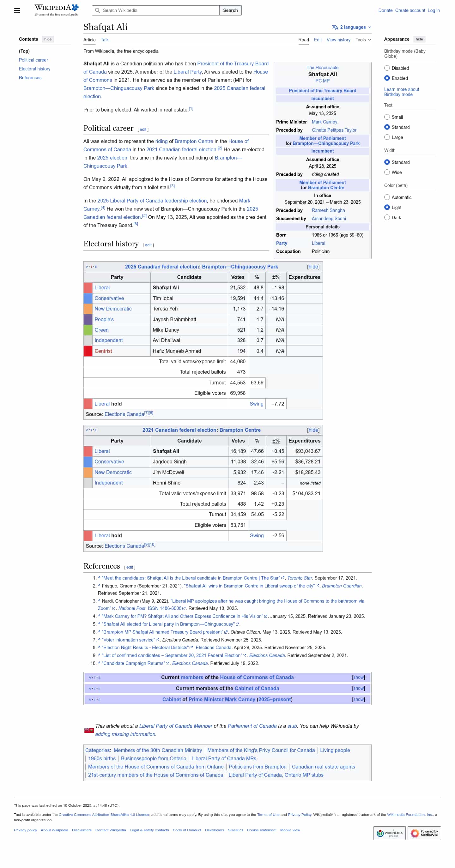
Task: Click the Ontario flag stub icon
Action: (89, 730)
